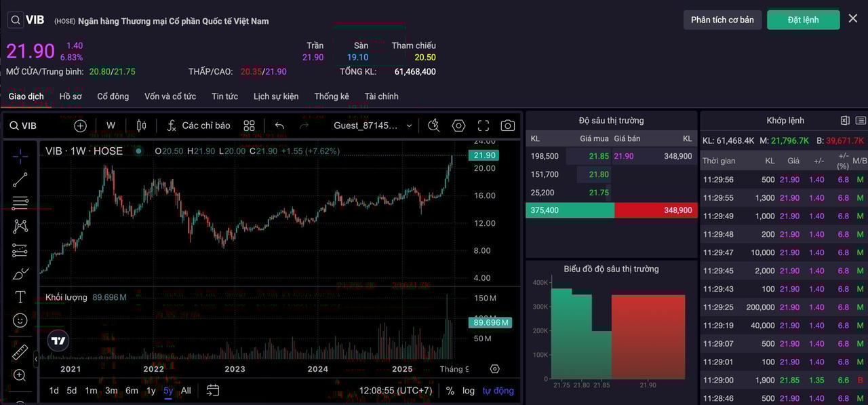Export matched orders to Excel
Image resolution: width=868 pixels, height=405 pixels.
tap(845, 121)
